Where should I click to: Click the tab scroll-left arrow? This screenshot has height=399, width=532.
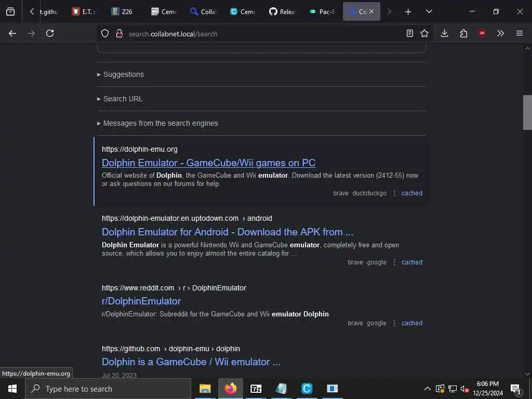pyautogui.click(x=32, y=12)
